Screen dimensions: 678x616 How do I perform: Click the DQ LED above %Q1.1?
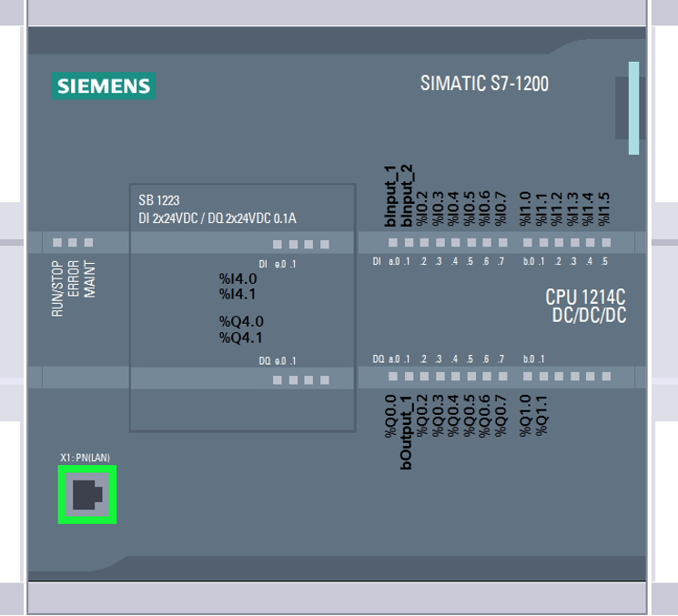click(x=542, y=375)
